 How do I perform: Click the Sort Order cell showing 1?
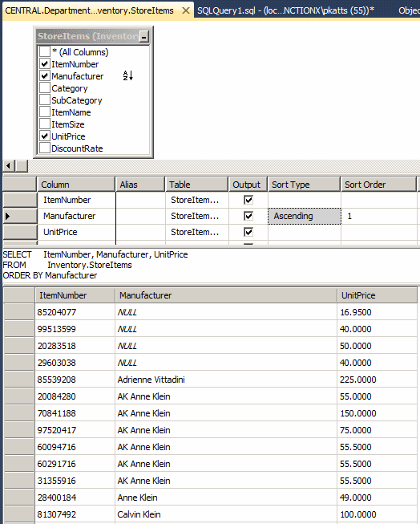pyautogui.click(x=379, y=216)
